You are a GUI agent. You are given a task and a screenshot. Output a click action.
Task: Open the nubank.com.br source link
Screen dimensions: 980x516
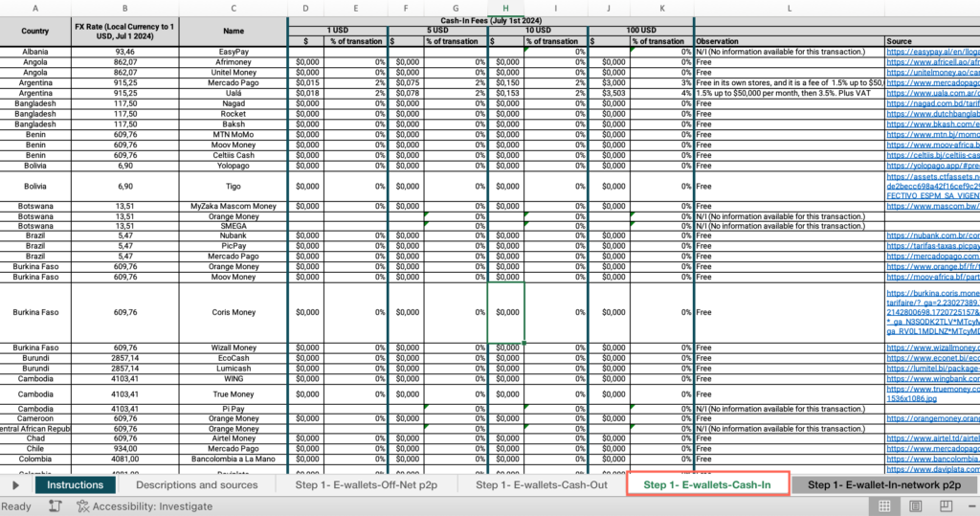tap(932, 236)
